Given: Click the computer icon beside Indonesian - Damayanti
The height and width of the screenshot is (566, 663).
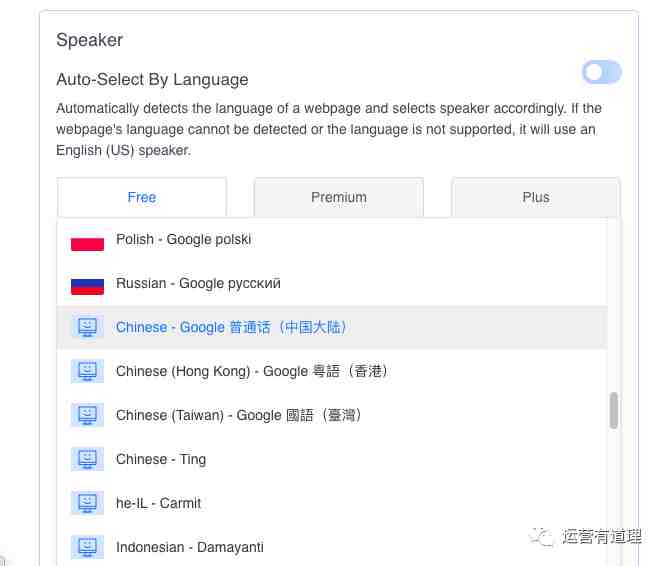Looking at the screenshot, I should click(x=88, y=547).
